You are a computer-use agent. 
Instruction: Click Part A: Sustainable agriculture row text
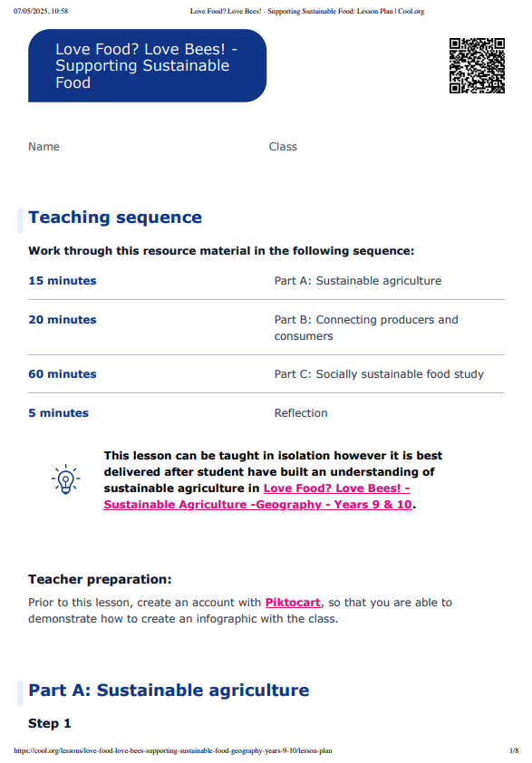click(x=358, y=281)
